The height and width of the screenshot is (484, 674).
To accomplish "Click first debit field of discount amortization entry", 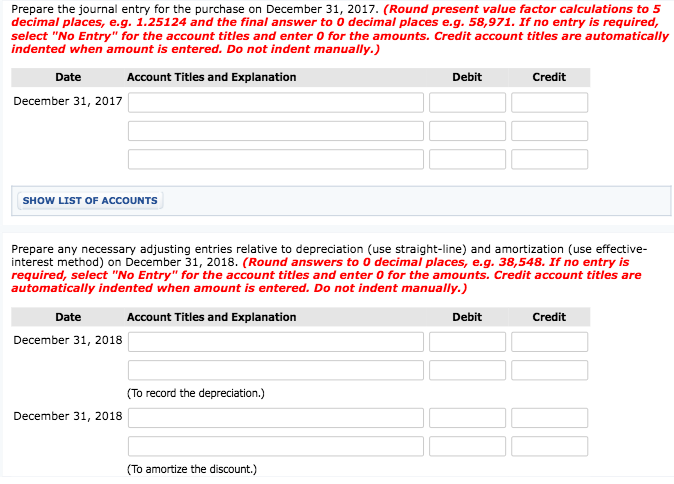I will (467, 418).
